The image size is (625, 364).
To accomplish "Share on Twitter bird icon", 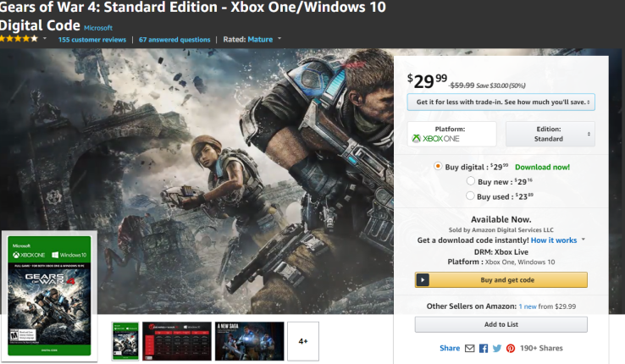I will click(497, 349).
